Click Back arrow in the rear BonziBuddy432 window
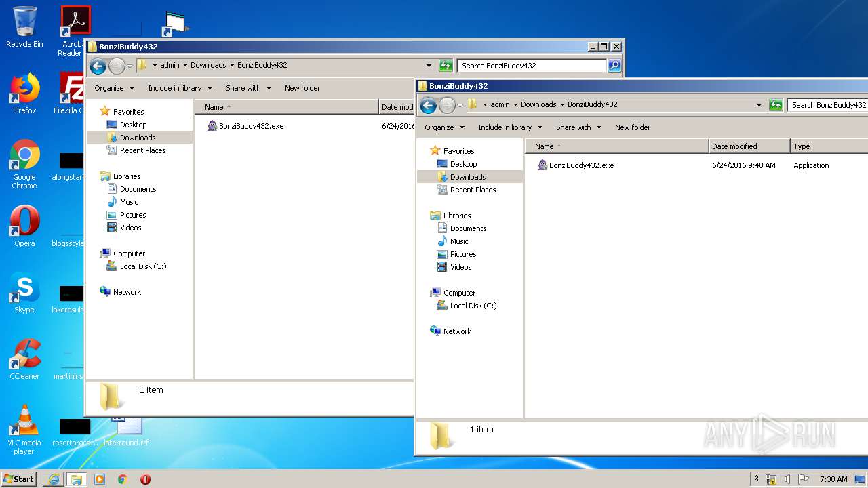This screenshot has height=488, width=868. (98, 66)
